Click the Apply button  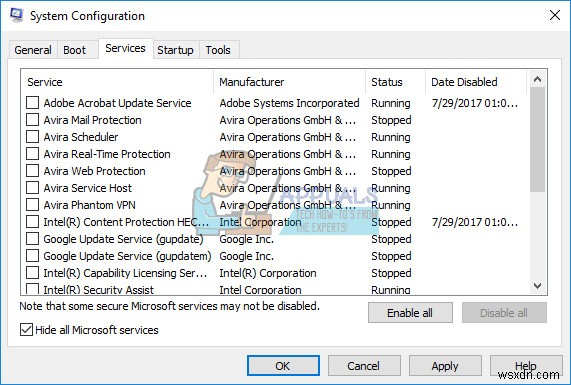pyautogui.click(x=445, y=366)
